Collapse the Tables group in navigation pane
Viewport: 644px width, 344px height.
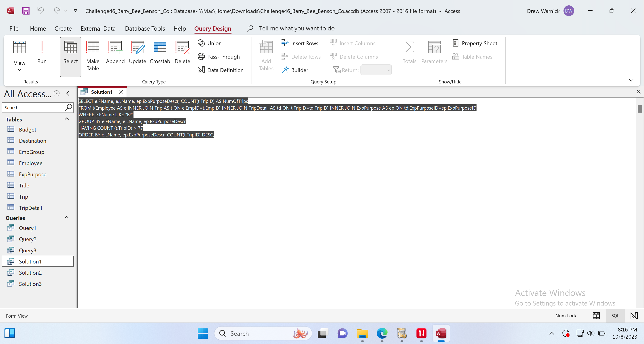66,119
